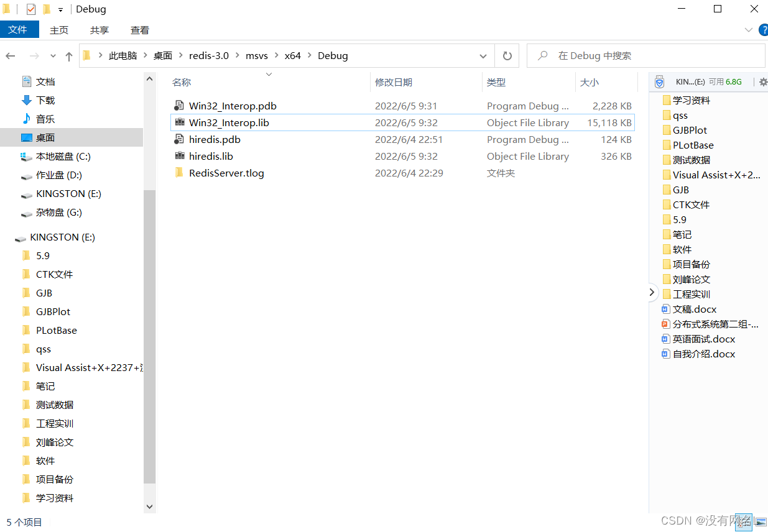This screenshot has height=532, width=768.
Task: Open the 分布式系统第二组 PDF file
Action: (x=710, y=324)
